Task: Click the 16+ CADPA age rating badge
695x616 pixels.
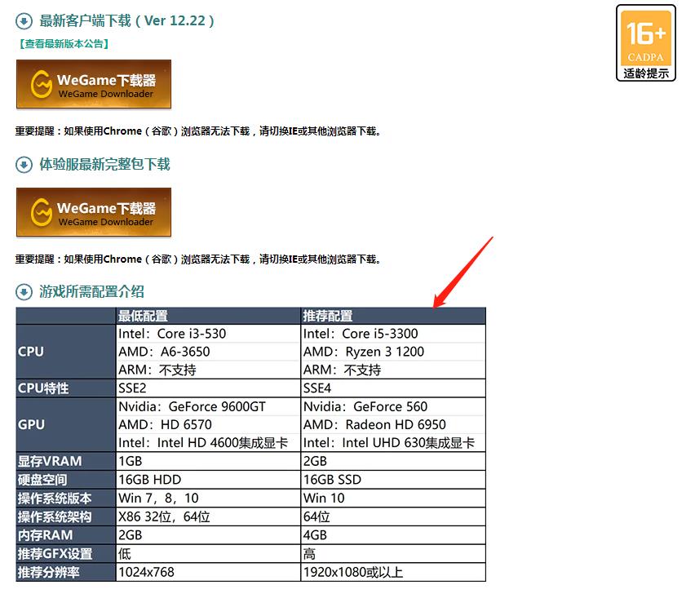Action: [x=645, y=37]
